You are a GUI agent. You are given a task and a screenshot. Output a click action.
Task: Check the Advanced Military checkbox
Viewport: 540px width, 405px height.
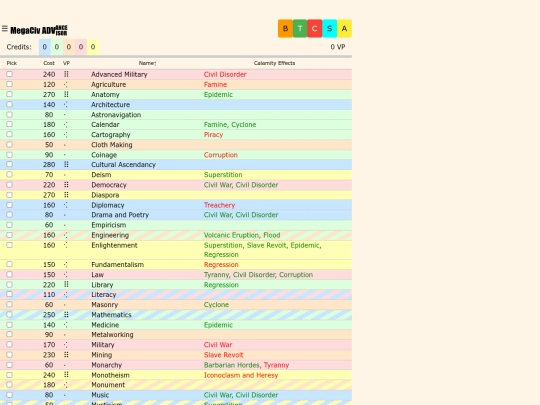[x=10, y=74]
